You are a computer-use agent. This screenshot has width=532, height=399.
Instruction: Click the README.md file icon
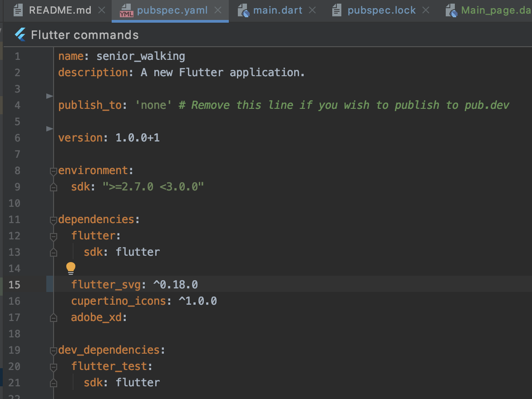tap(18, 10)
